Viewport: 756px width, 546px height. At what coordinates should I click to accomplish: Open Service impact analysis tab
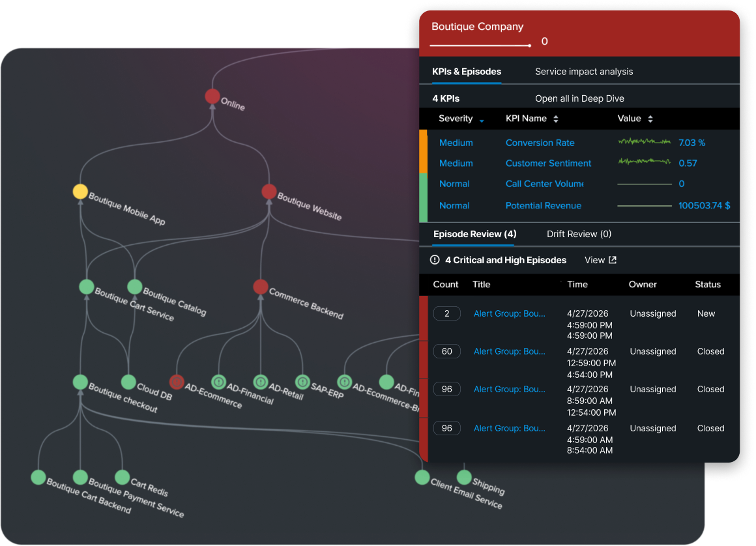pyautogui.click(x=584, y=71)
